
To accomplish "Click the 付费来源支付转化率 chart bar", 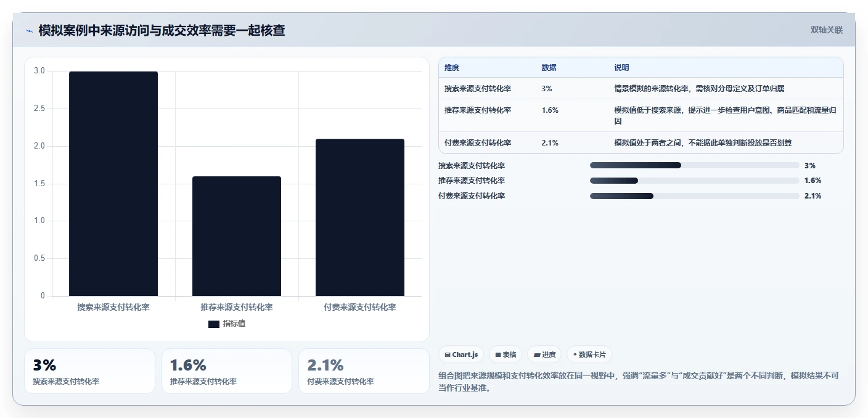I will pos(360,218).
